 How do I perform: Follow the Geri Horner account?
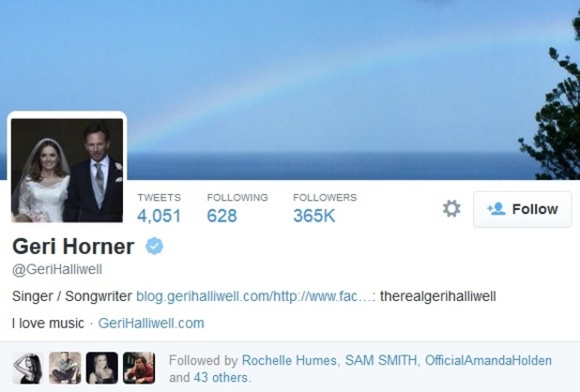tap(523, 209)
